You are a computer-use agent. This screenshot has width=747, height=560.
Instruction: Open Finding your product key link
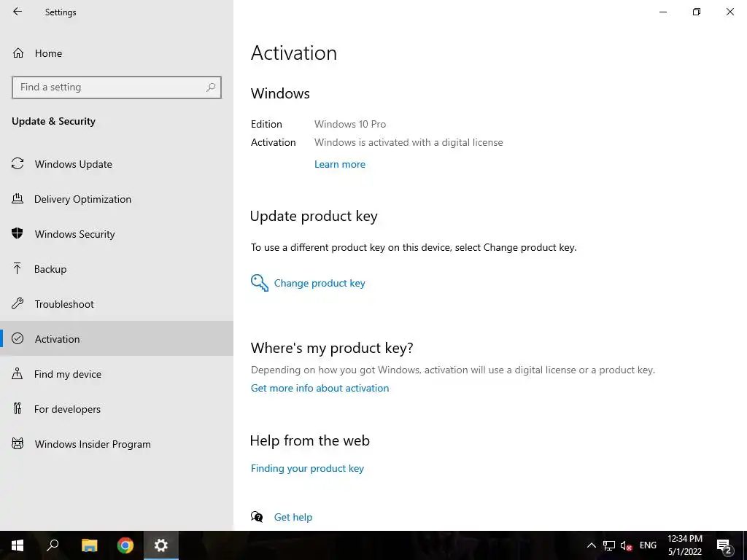pos(307,468)
